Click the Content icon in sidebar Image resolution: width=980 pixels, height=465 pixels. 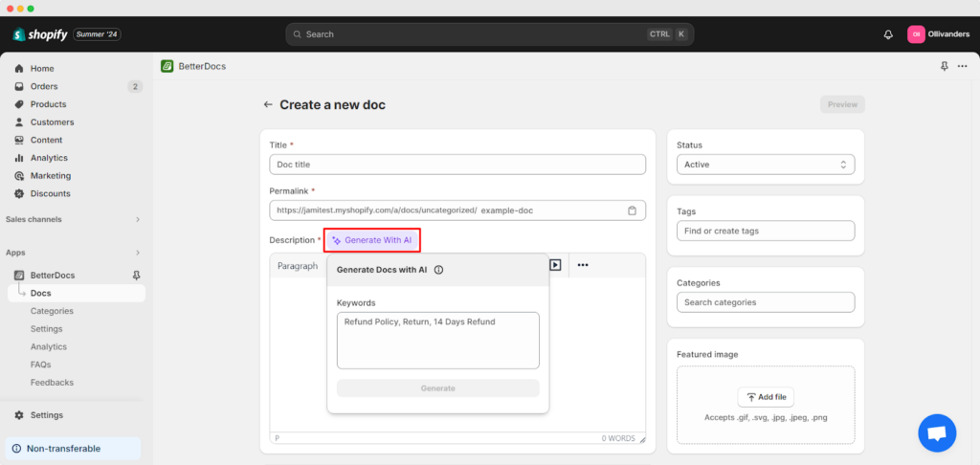(19, 140)
